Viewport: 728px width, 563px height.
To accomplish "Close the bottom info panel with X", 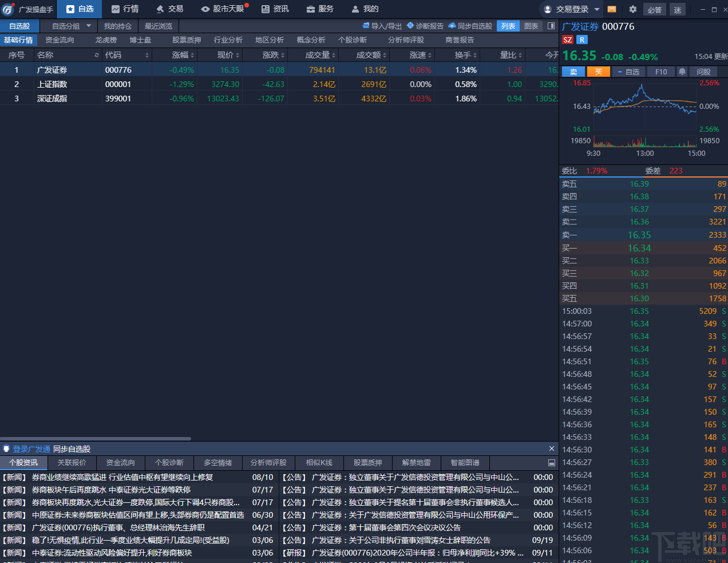I will pyautogui.click(x=552, y=448).
